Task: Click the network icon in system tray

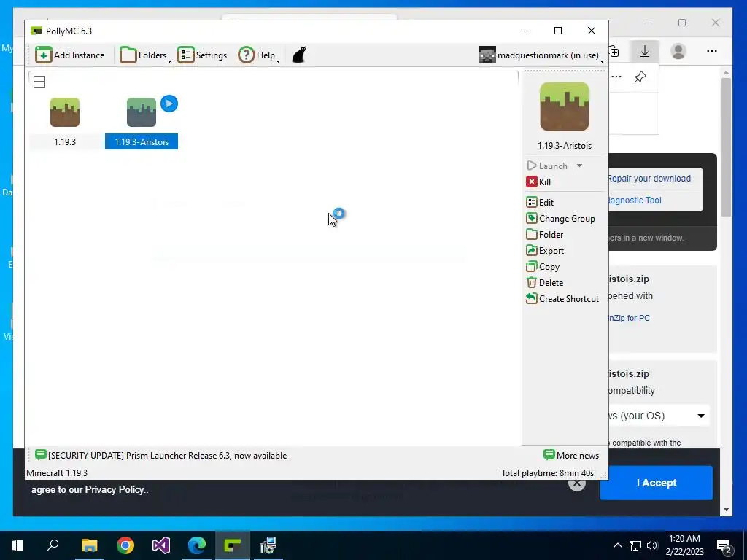Action: coord(635,545)
